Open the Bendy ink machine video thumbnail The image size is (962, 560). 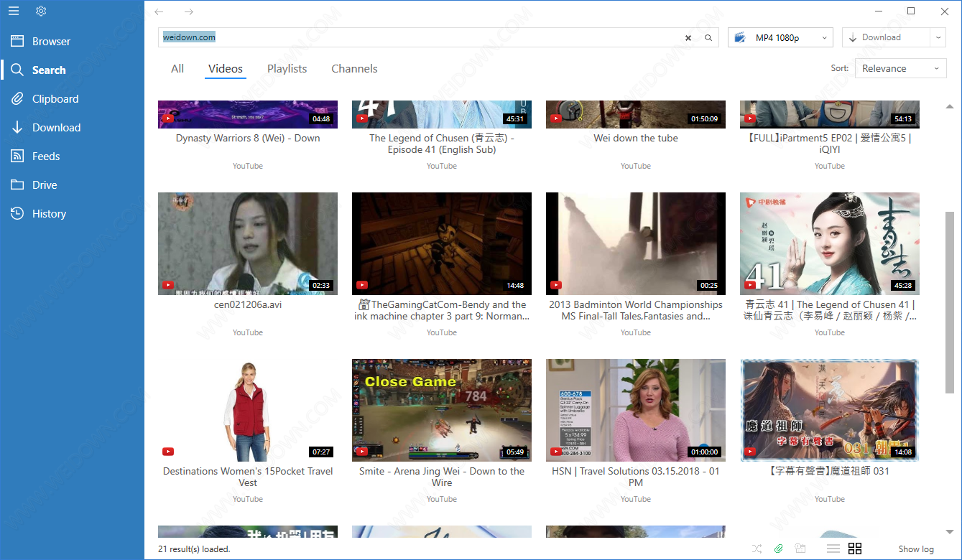[x=442, y=243]
